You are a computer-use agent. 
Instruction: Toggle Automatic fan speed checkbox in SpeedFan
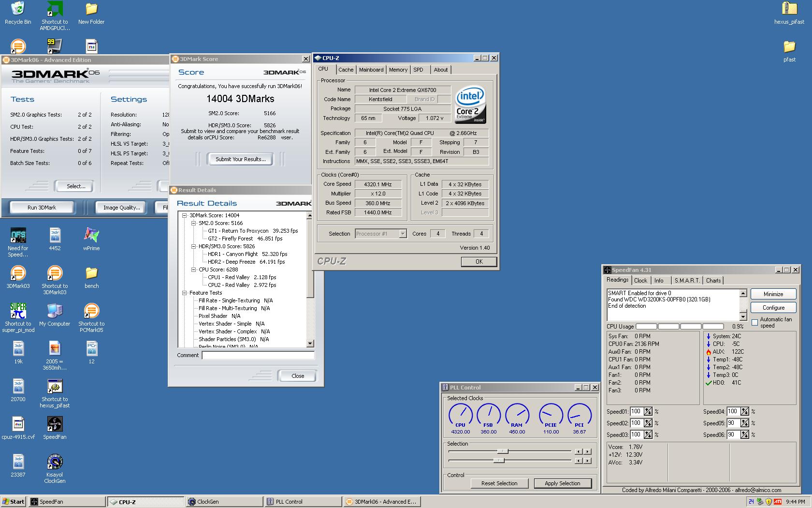click(x=755, y=322)
